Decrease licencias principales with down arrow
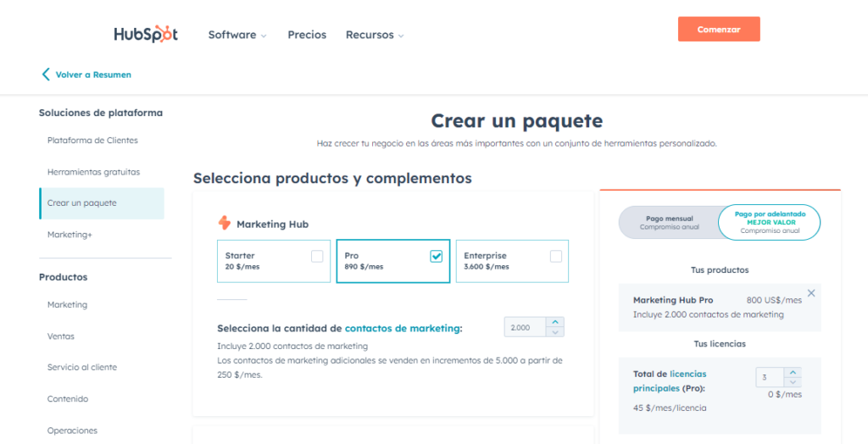 pyautogui.click(x=793, y=382)
